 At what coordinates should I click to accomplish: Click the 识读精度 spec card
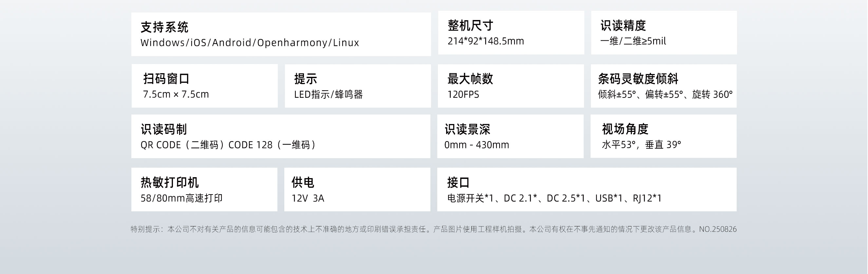tap(664, 32)
